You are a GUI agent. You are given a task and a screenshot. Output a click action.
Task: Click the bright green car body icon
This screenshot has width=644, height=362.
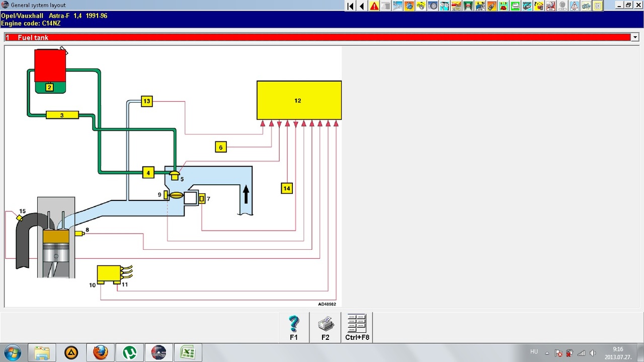coord(515,6)
